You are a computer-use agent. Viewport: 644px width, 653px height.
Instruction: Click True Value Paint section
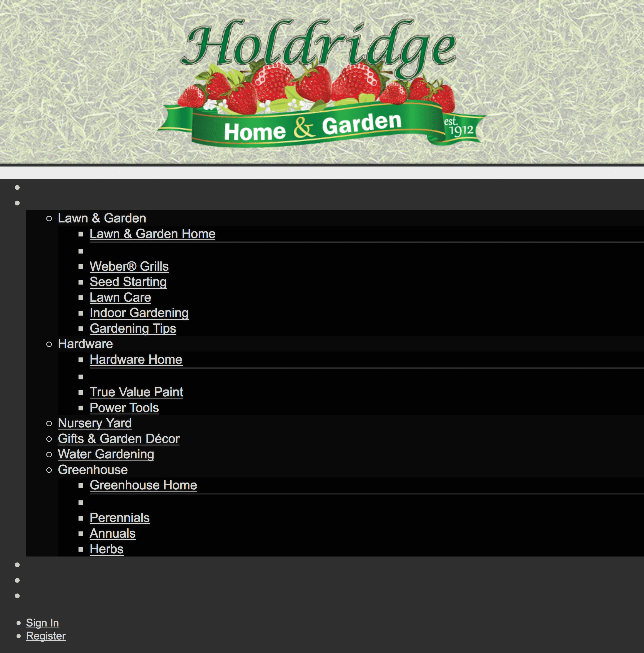136,391
